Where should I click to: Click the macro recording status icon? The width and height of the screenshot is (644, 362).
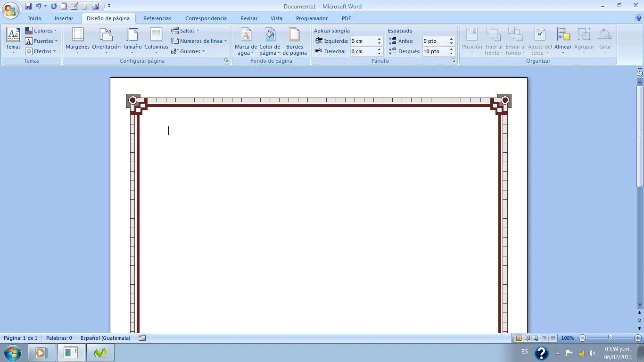coord(142,338)
